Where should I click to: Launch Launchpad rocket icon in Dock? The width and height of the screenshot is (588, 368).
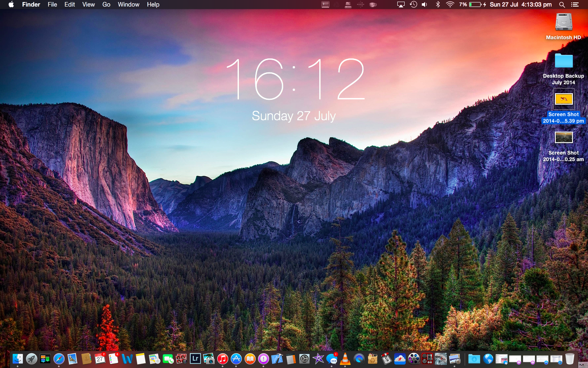[31, 359]
